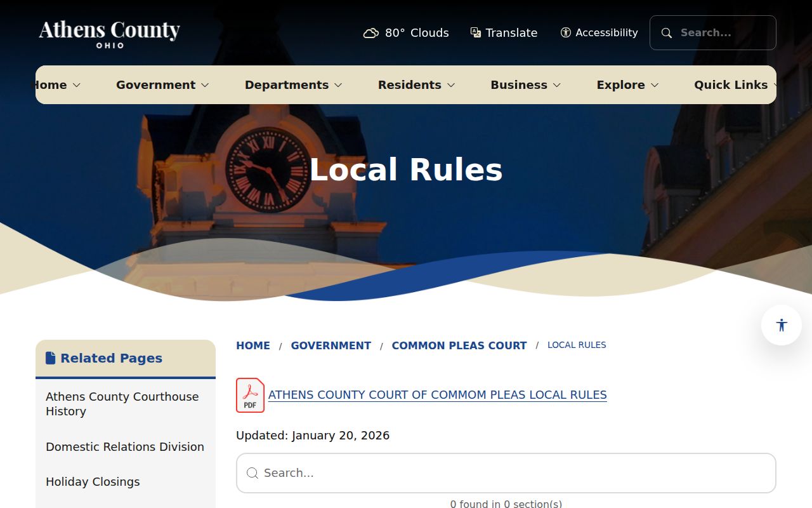Click the Accessibility icon in header
The height and width of the screenshot is (508, 812).
pyautogui.click(x=566, y=32)
